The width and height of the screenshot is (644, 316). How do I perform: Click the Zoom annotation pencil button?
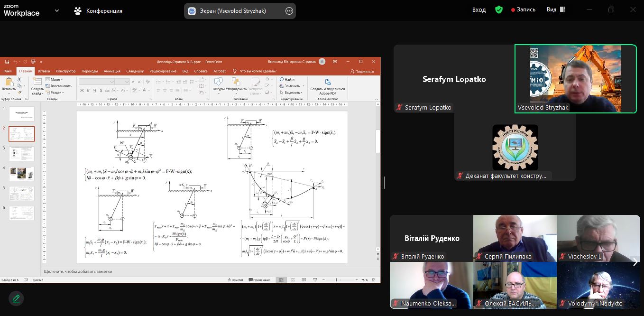[16, 298]
